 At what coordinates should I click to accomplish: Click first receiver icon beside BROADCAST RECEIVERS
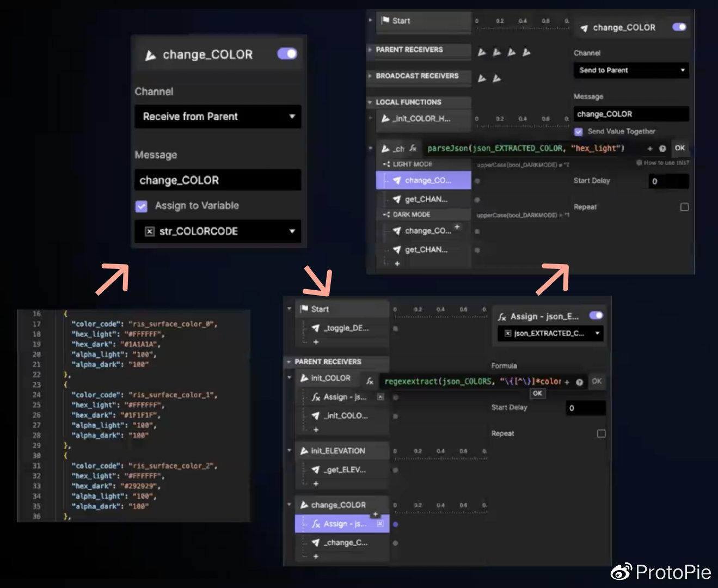click(x=482, y=78)
